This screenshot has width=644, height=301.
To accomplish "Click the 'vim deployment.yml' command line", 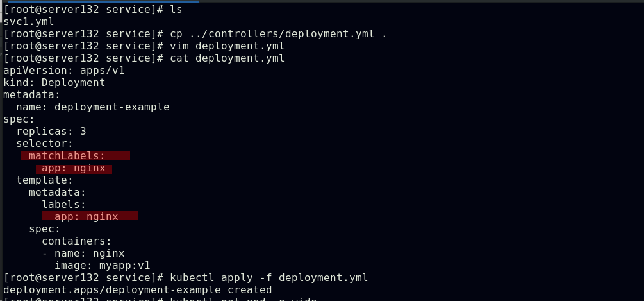I will point(227,46).
